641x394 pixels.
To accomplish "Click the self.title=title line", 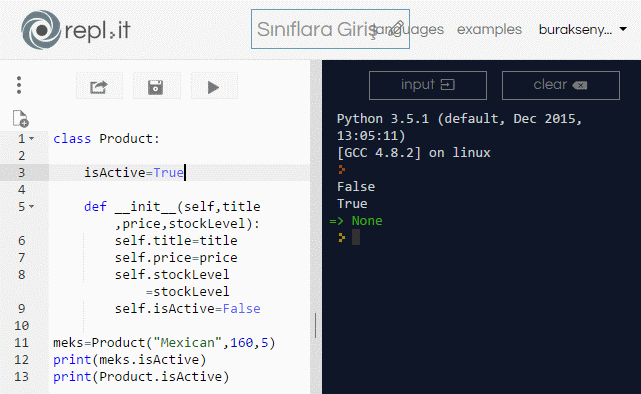I will [176, 240].
